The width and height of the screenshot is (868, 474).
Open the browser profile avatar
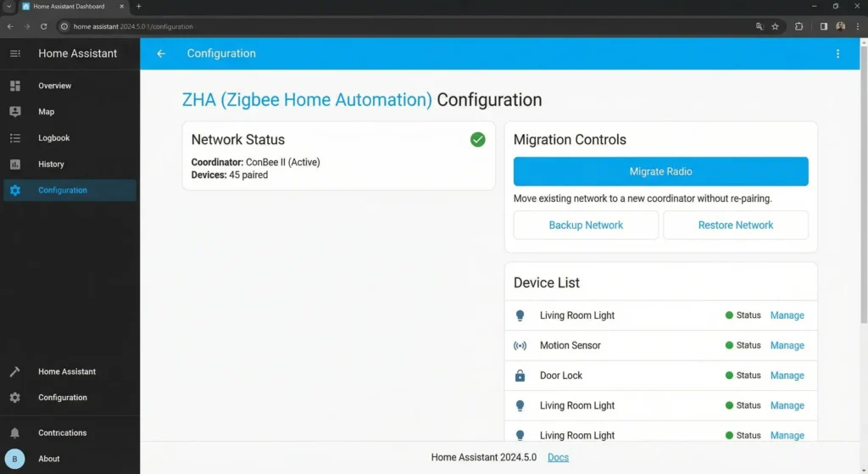pos(841,26)
